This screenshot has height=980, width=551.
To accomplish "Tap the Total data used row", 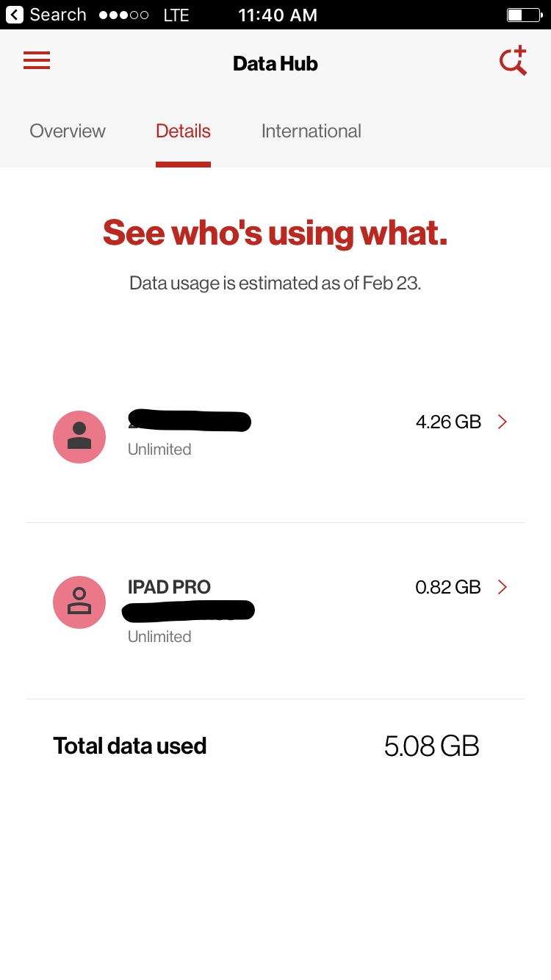I will pyautogui.click(x=275, y=746).
